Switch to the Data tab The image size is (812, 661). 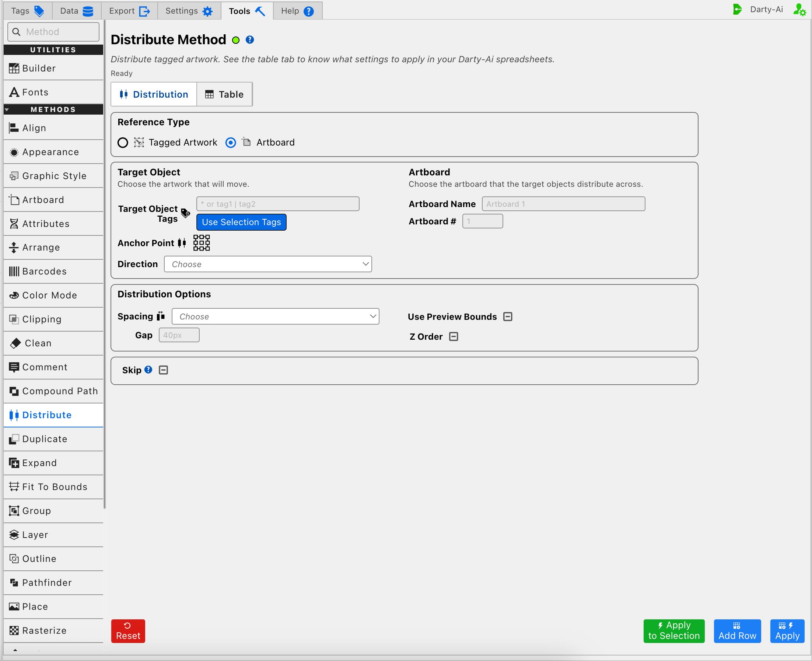(77, 11)
